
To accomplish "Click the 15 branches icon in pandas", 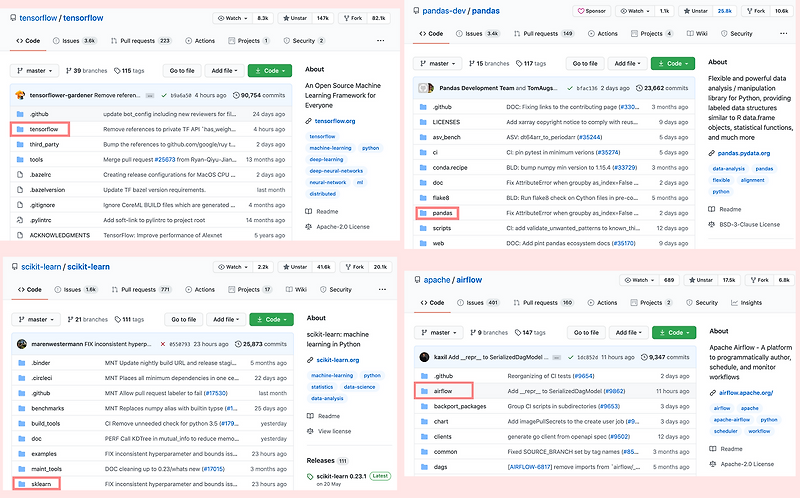I will (x=472, y=64).
